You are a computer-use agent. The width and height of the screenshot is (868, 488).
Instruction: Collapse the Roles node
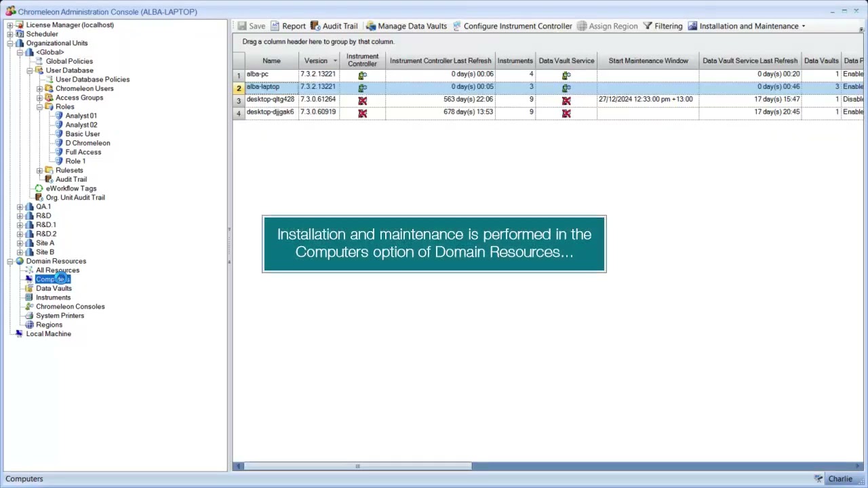[x=39, y=107]
